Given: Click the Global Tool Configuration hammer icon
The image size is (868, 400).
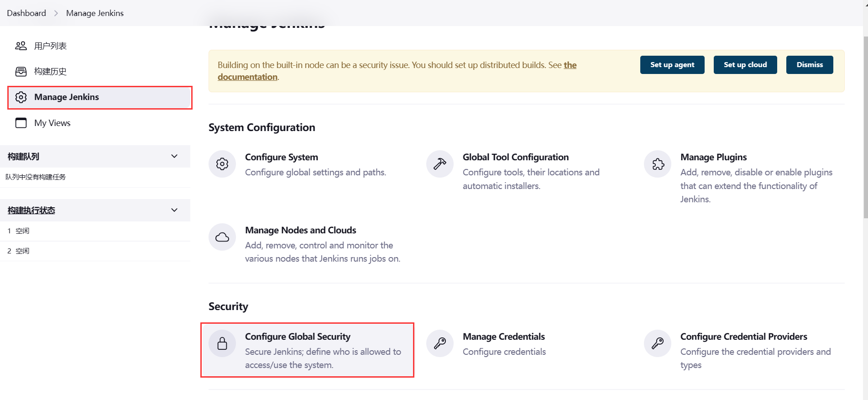Looking at the screenshot, I should (440, 164).
